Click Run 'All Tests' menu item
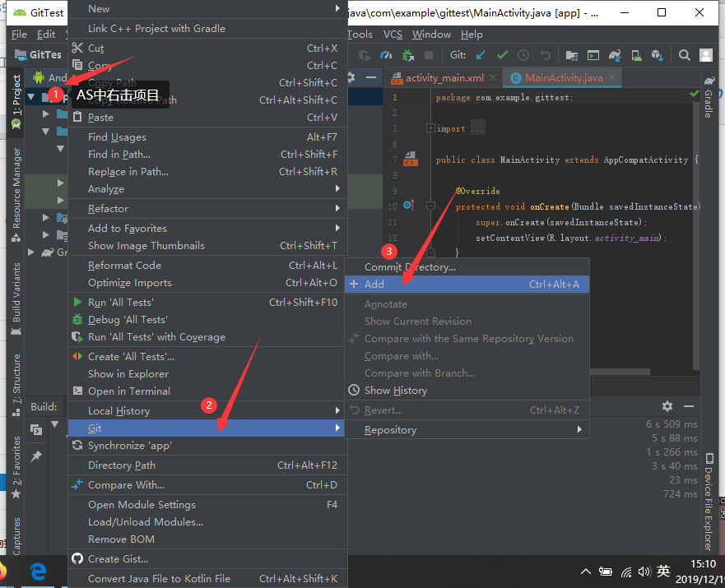725x588 pixels. tap(207, 302)
